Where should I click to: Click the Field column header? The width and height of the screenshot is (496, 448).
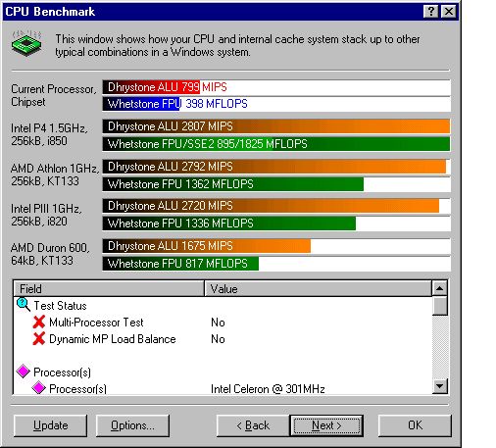[109, 288]
